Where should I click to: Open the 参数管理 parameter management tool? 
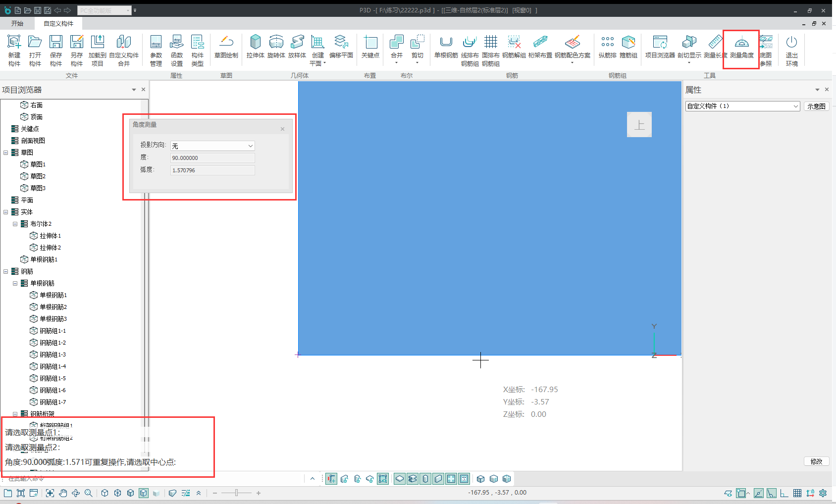pyautogui.click(x=156, y=50)
